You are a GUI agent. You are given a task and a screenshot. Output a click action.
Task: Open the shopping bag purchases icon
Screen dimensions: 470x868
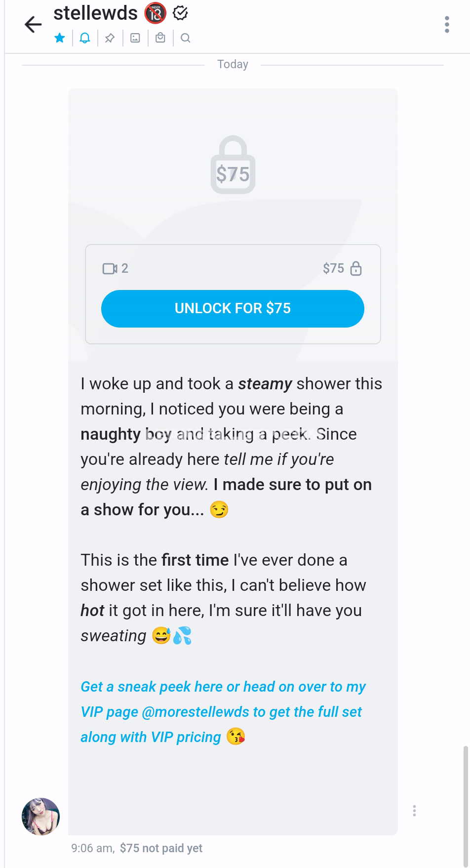160,38
